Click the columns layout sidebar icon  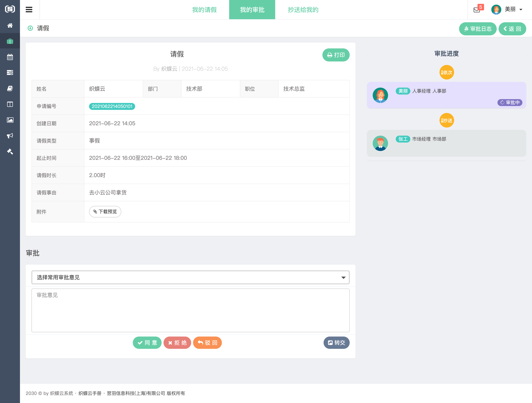[10, 104]
